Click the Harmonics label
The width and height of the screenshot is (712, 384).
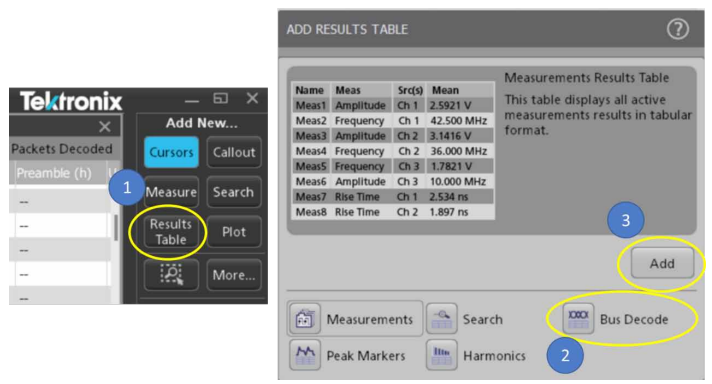[494, 355]
